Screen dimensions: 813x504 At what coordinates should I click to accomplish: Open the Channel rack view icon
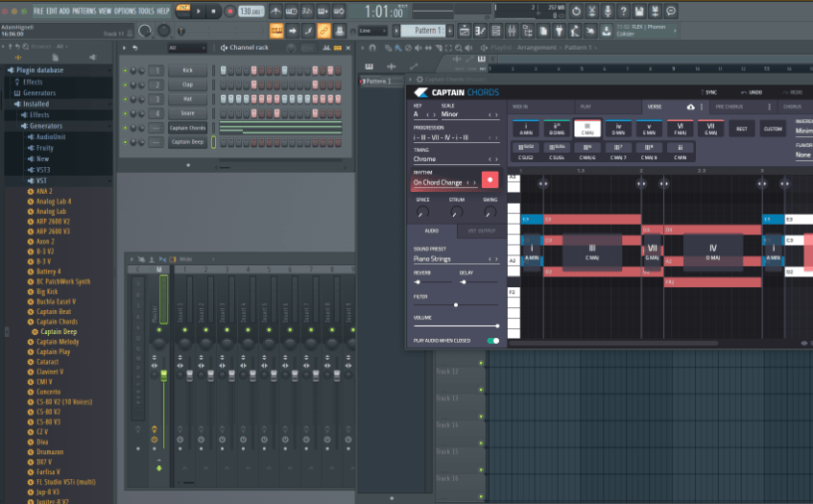click(x=496, y=31)
